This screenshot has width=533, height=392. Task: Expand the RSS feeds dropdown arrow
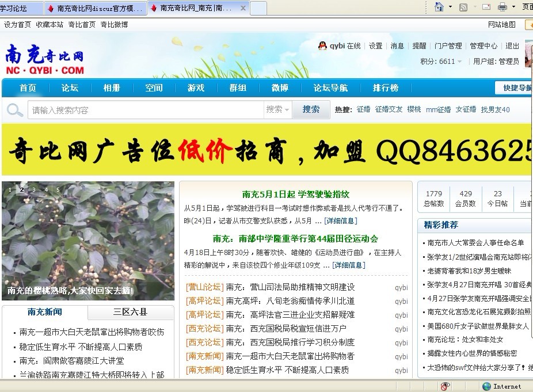tap(475, 7)
